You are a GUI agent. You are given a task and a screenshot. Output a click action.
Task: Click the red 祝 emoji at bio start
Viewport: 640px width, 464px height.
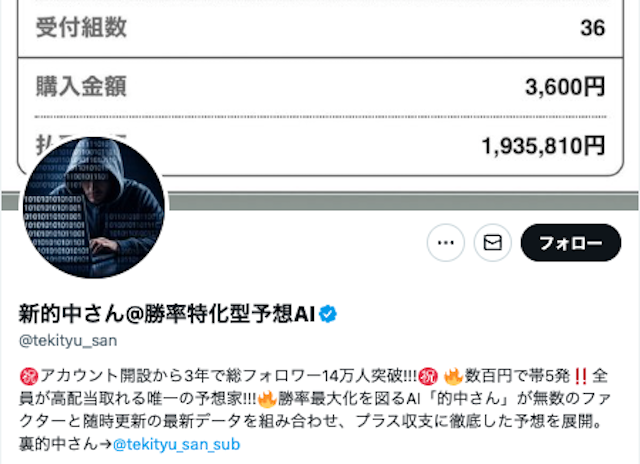tap(29, 376)
